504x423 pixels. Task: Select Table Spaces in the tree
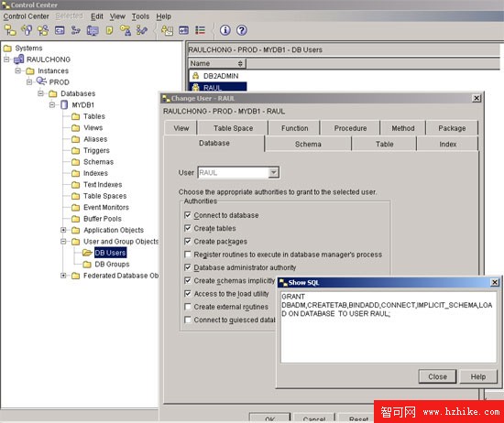104,196
